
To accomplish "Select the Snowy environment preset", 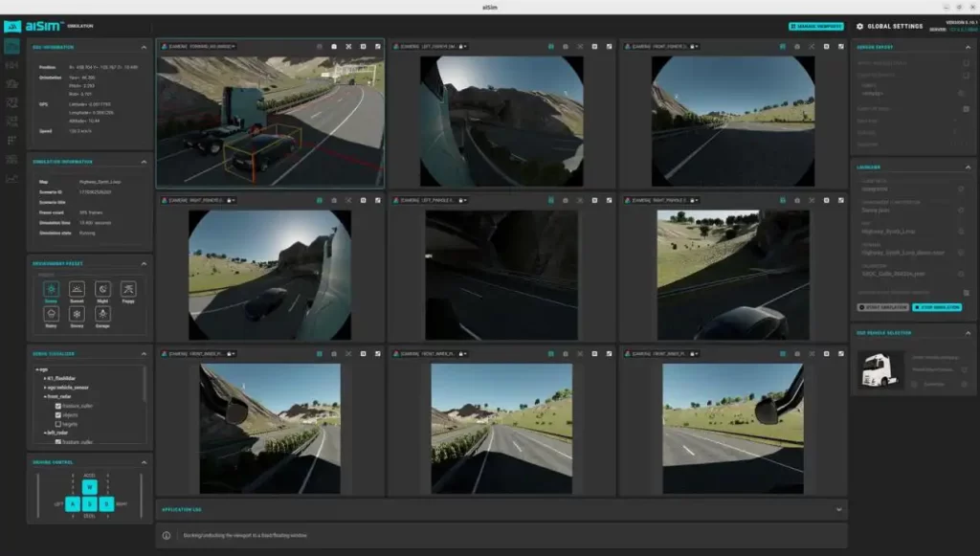I will [77, 315].
